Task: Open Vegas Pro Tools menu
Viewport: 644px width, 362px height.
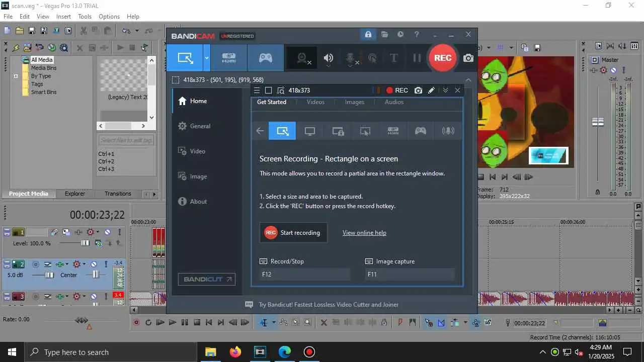Action: pyautogui.click(x=85, y=17)
